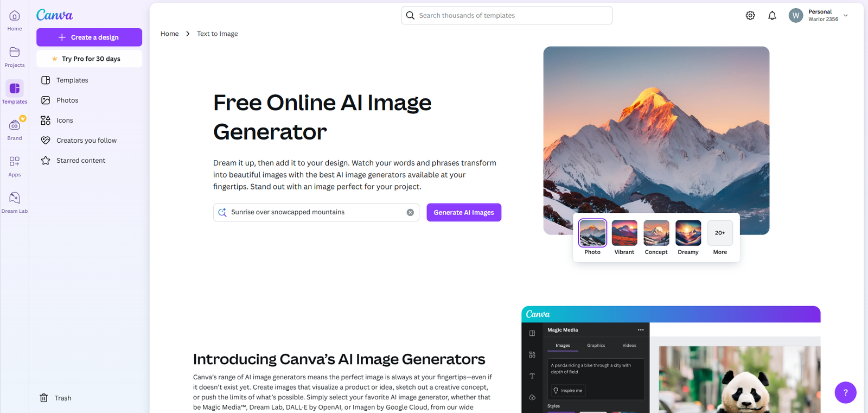Click Home breadcrumb link
The image size is (868, 413).
169,34
